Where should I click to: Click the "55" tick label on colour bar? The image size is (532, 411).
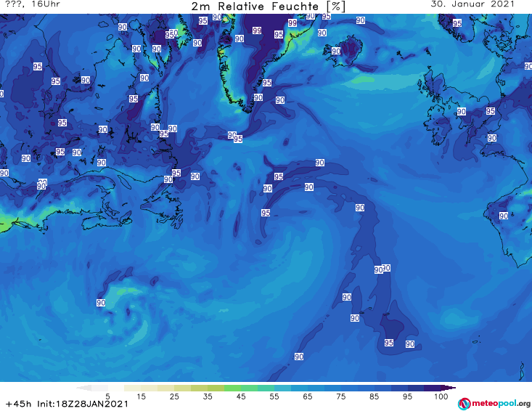[x=274, y=396]
